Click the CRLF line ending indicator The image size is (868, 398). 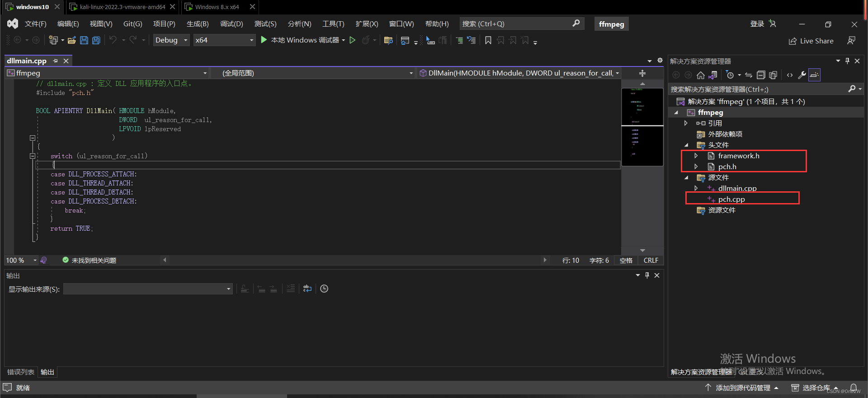[x=651, y=261]
